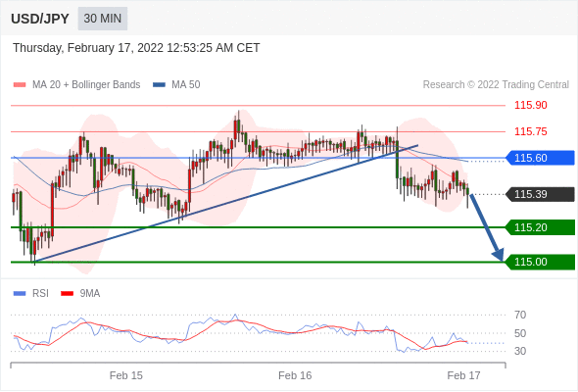This screenshot has height=392, width=578.
Task: Click the Feb 15 date axis label
Action: (126, 375)
